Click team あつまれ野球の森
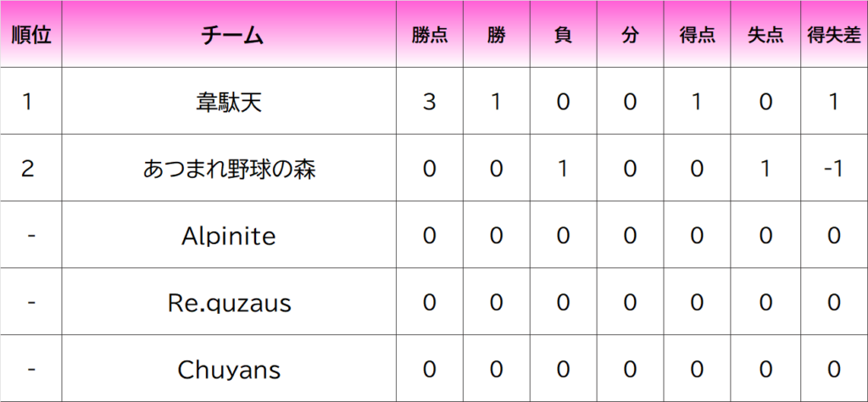 click(229, 169)
